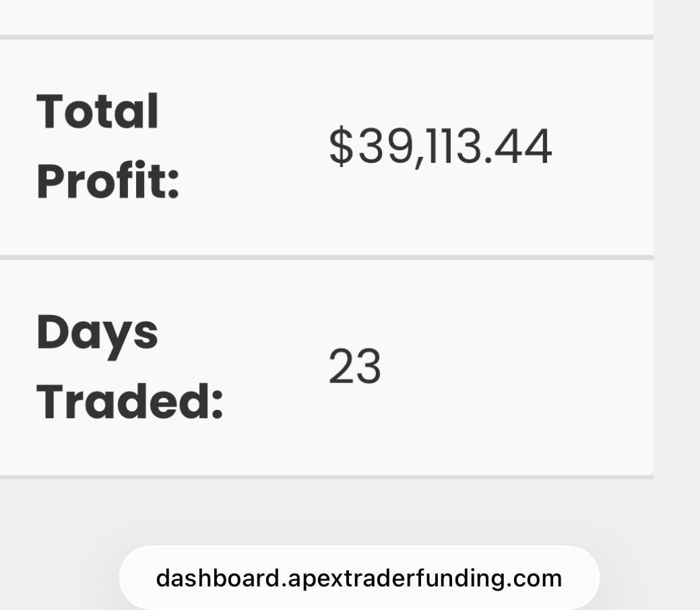Click the "Days Traded:" label
The width and height of the screenshot is (700, 610).
pyautogui.click(x=129, y=367)
